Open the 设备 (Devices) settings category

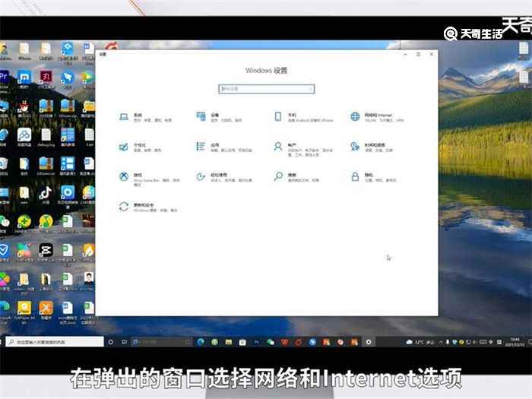[x=219, y=117]
